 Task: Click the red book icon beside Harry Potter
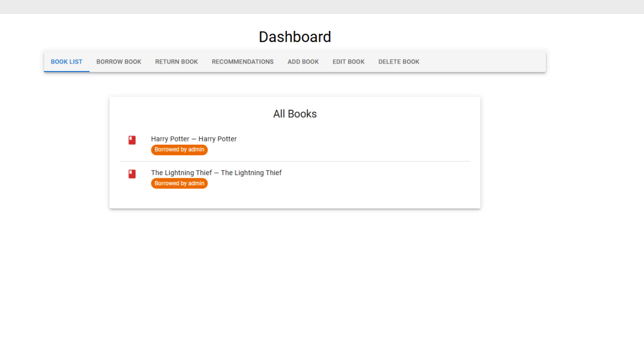tap(132, 139)
